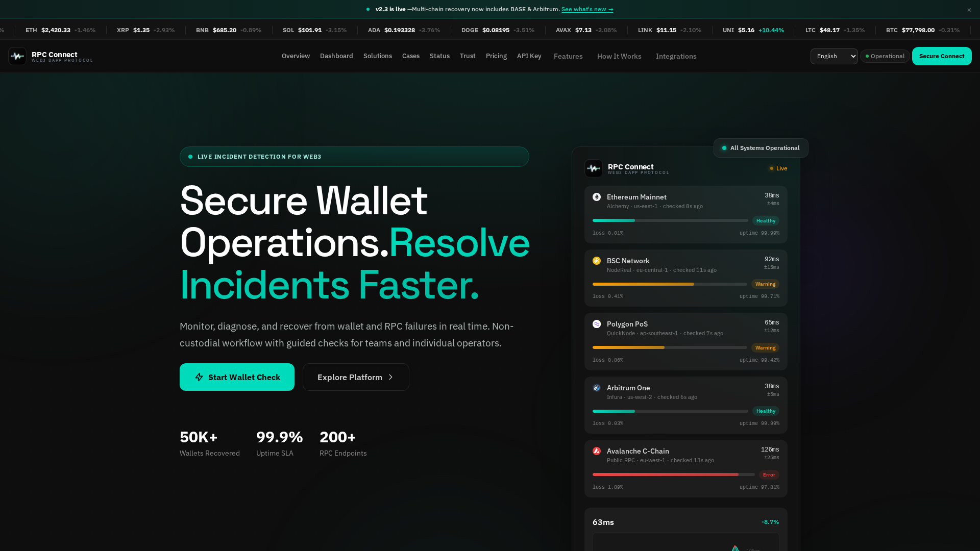Click the Ethereum Mainnet chain icon

[597, 197]
